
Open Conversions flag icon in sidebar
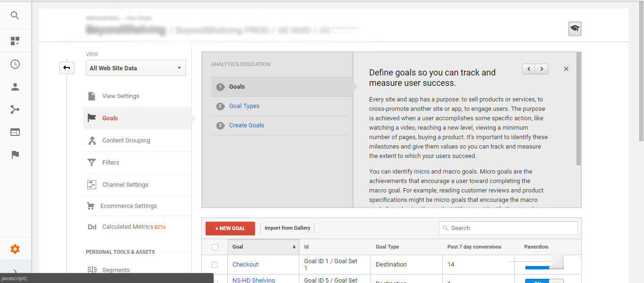click(x=15, y=155)
